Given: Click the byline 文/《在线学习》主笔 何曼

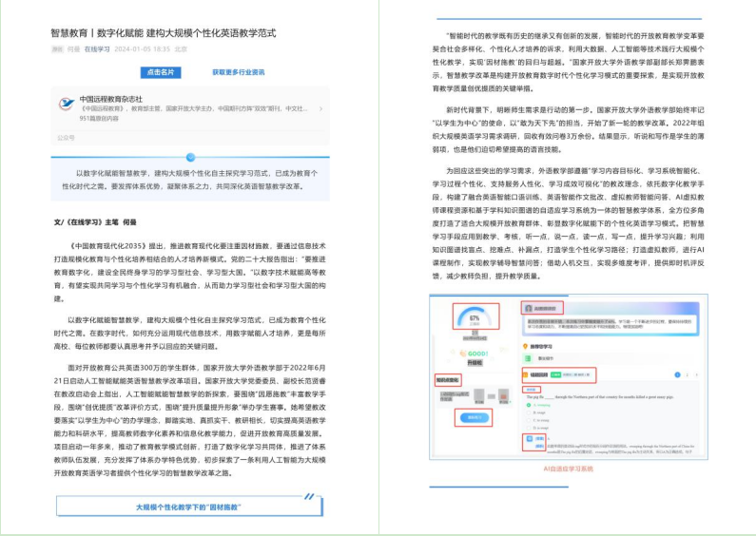Looking at the screenshot, I should [95, 222].
